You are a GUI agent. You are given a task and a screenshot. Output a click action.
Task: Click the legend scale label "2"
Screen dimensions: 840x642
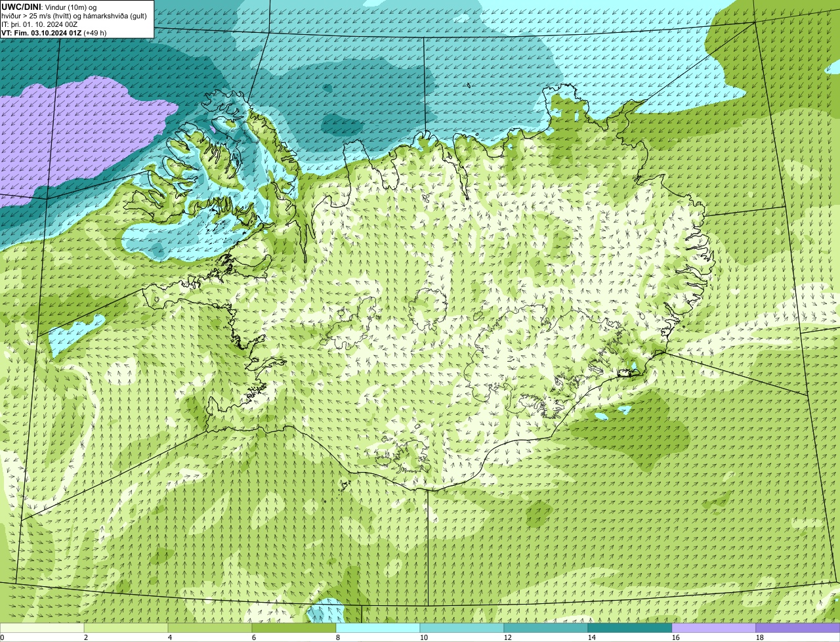(86, 637)
